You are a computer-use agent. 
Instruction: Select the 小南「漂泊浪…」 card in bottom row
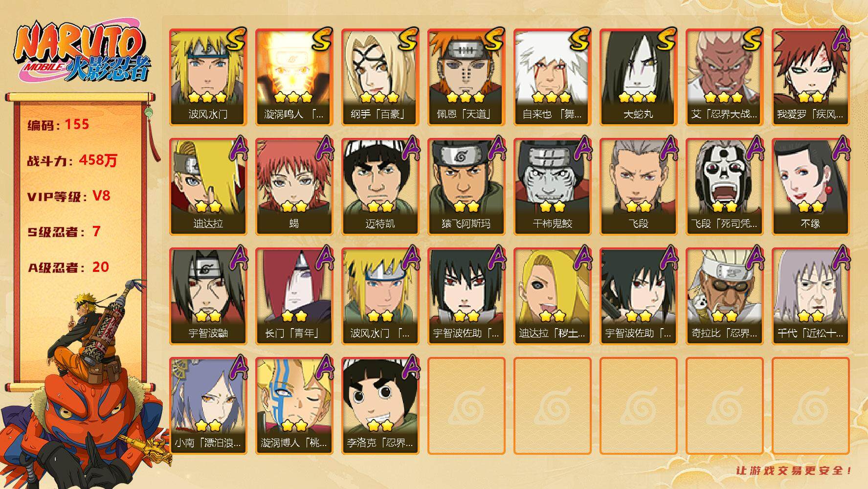click(x=208, y=406)
